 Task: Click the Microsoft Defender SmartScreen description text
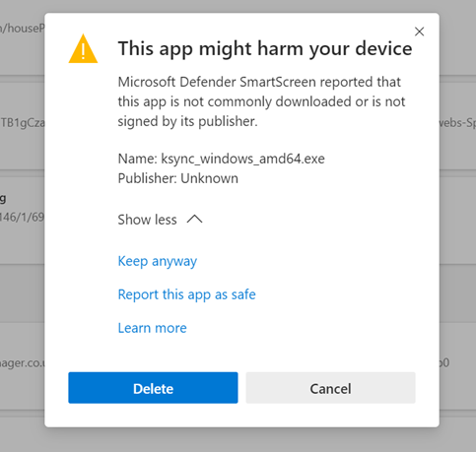pos(261,101)
